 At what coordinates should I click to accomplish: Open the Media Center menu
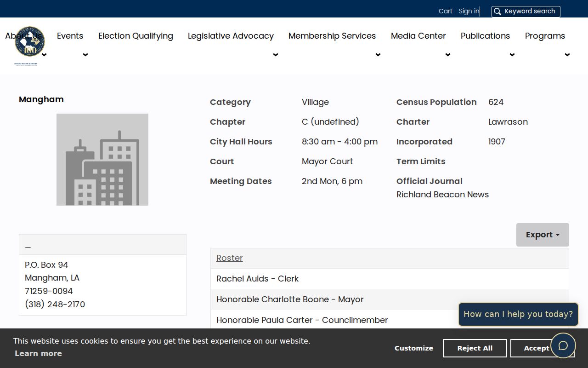pyautogui.click(x=418, y=36)
